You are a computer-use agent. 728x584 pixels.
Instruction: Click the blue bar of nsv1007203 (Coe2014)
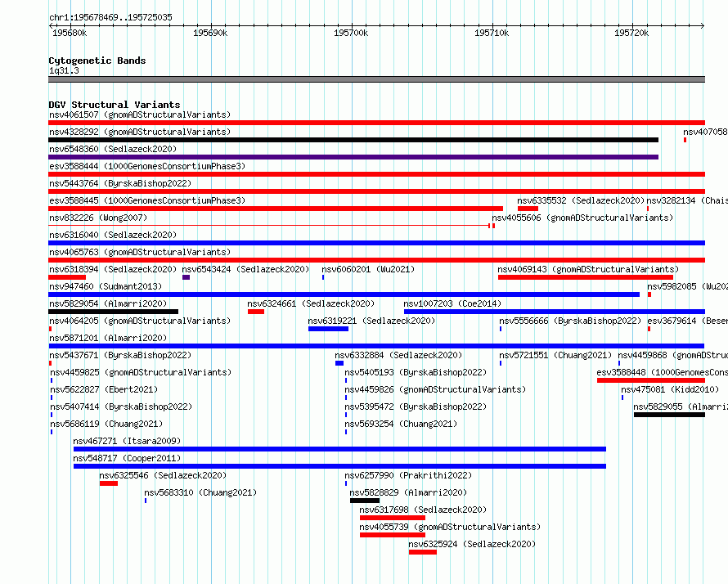click(555, 312)
